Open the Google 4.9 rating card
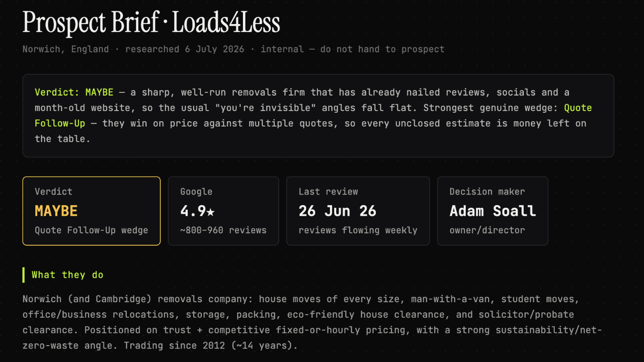644x362 pixels. pyautogui.click(x=223, y=211)
